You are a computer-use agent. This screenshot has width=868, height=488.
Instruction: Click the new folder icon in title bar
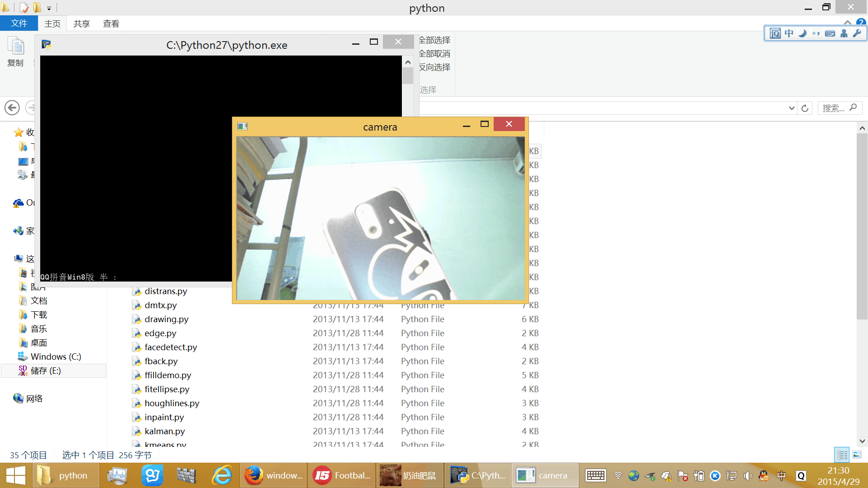point(37,8)
